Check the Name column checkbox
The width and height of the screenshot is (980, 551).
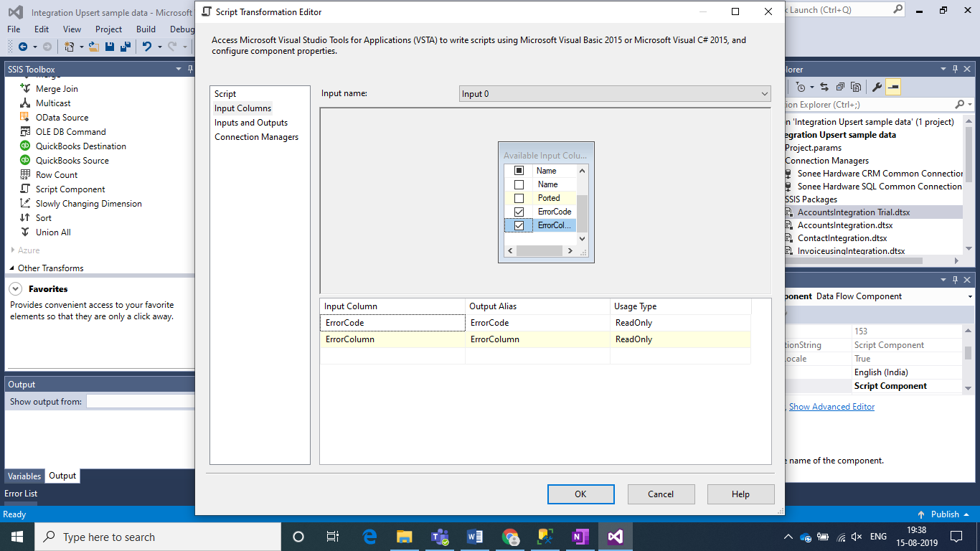pos(519,184)
